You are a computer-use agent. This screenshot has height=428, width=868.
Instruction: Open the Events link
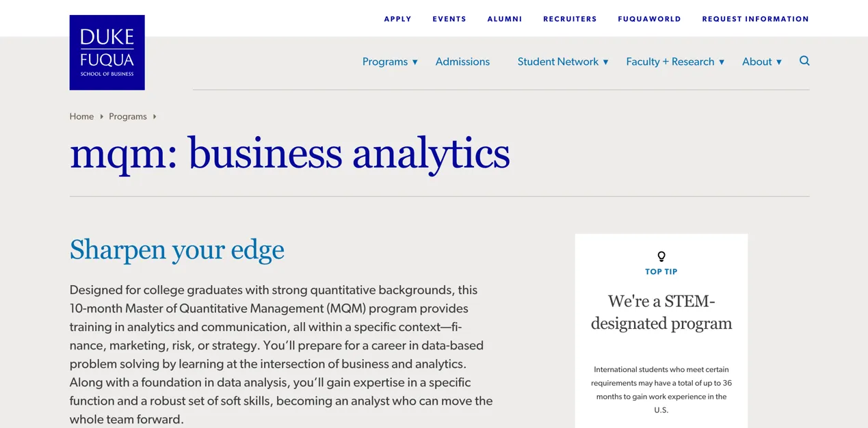point(449,19)
